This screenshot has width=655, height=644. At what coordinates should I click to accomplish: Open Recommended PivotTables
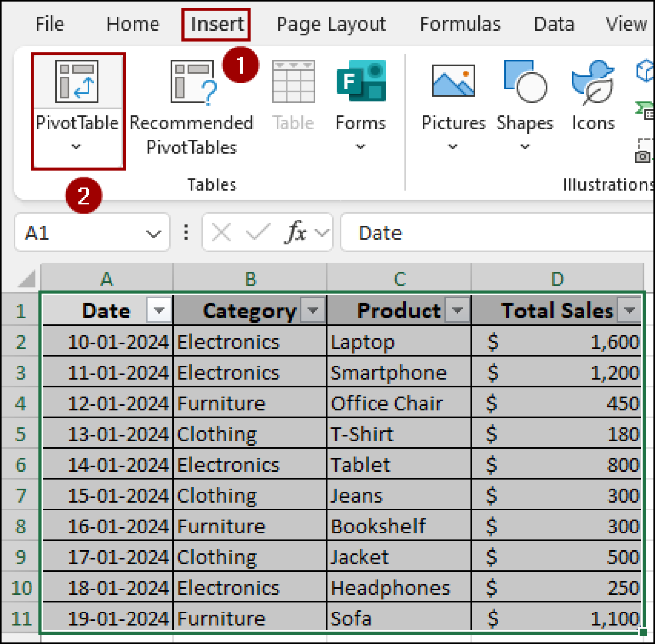click(192, 81)
